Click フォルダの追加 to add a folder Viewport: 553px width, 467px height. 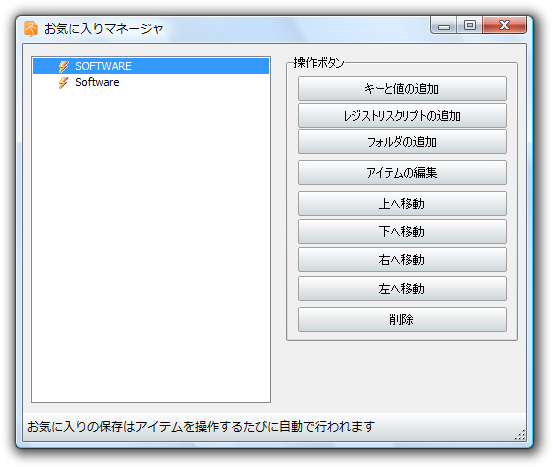[402, 142]
